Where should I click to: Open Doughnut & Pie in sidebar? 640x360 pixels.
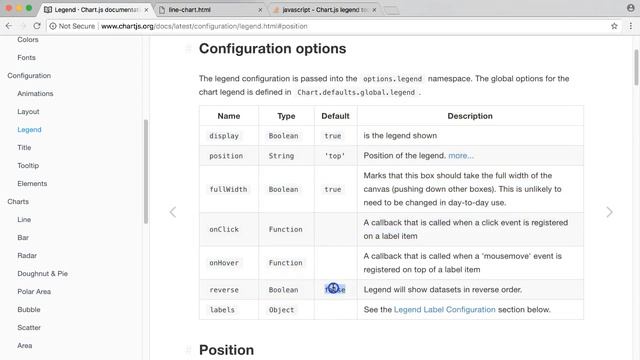(42, 273)
